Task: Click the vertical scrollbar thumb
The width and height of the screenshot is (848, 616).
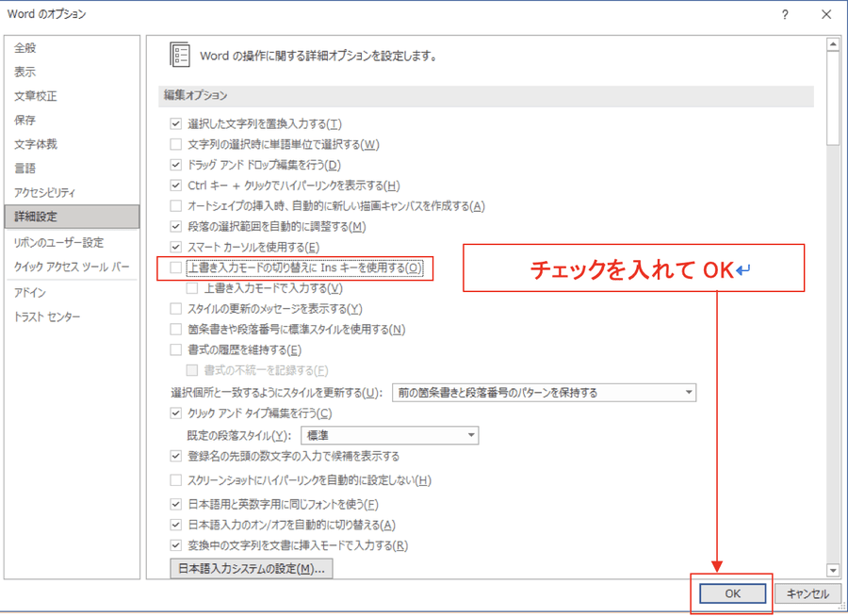Action: 833,99
